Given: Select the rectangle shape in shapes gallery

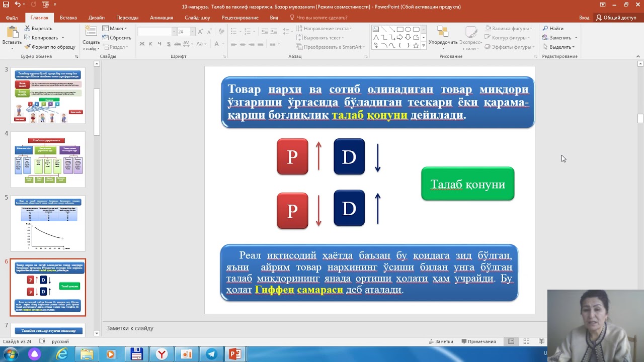Looking at the screenshot, I should [400, 29].
